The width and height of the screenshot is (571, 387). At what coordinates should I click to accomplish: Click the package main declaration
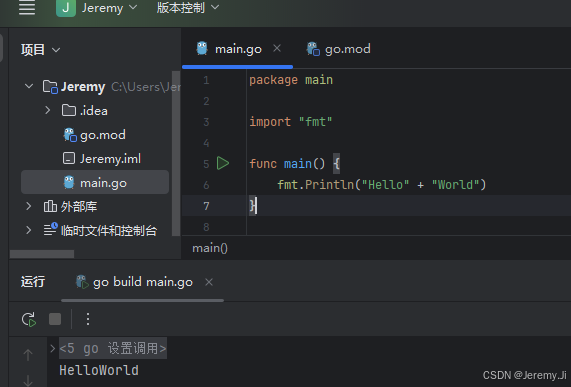[x=291, y=80]
